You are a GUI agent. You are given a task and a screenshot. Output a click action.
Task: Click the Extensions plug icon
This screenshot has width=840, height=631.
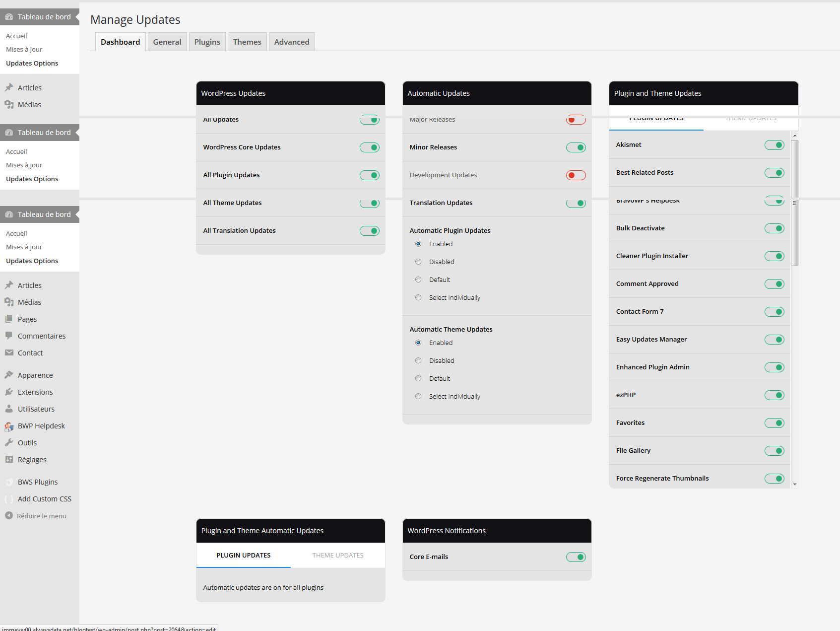(9, 392)
